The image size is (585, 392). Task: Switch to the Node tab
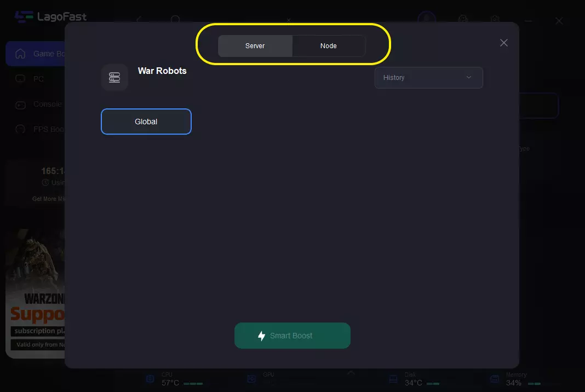(328, 46)
